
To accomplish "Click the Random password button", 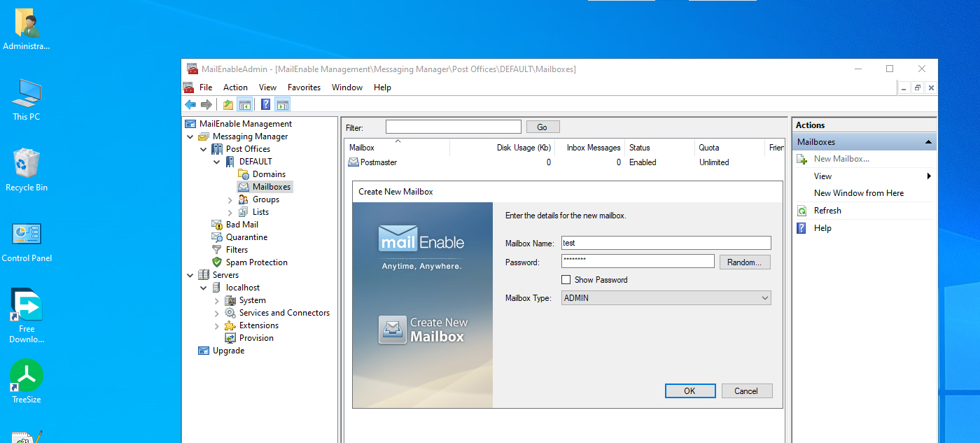I will point(745,262).
